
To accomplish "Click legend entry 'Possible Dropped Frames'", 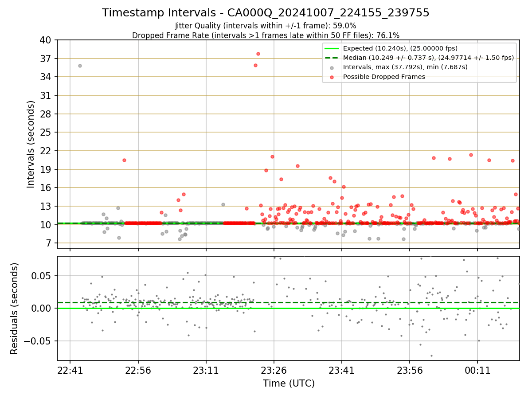I will coord(384,77).
